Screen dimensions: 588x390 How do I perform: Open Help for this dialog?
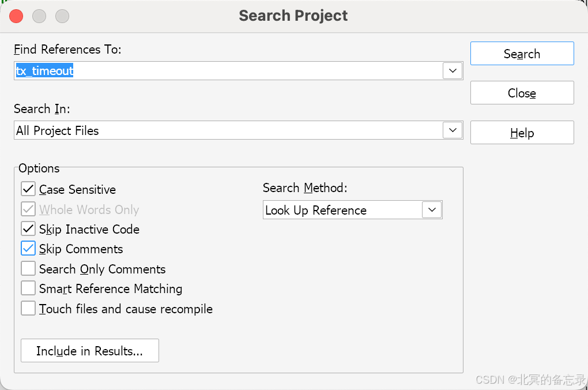click(x=522, y=133)
